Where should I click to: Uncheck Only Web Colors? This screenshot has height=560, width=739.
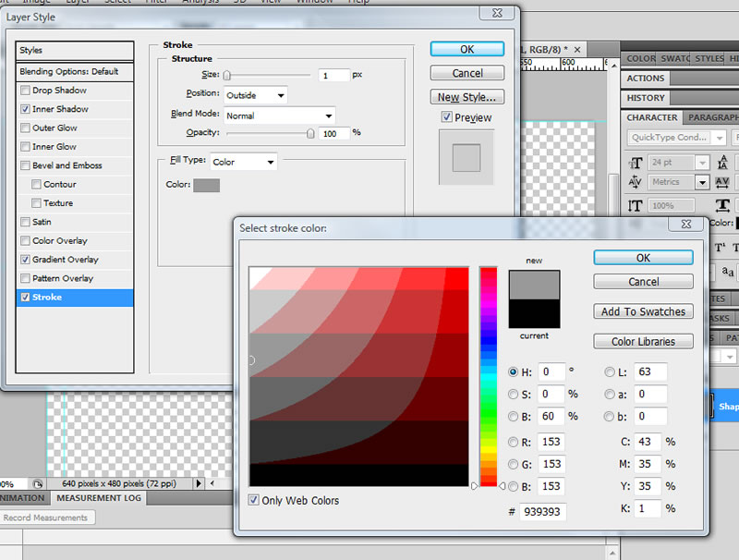pyautogui.click(x=253, y=500)
